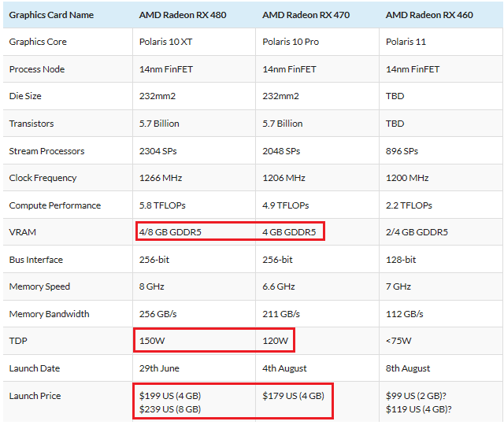504x425 pixels.
Task: Click the "120W" cell
Action: [x=276, y=341]
